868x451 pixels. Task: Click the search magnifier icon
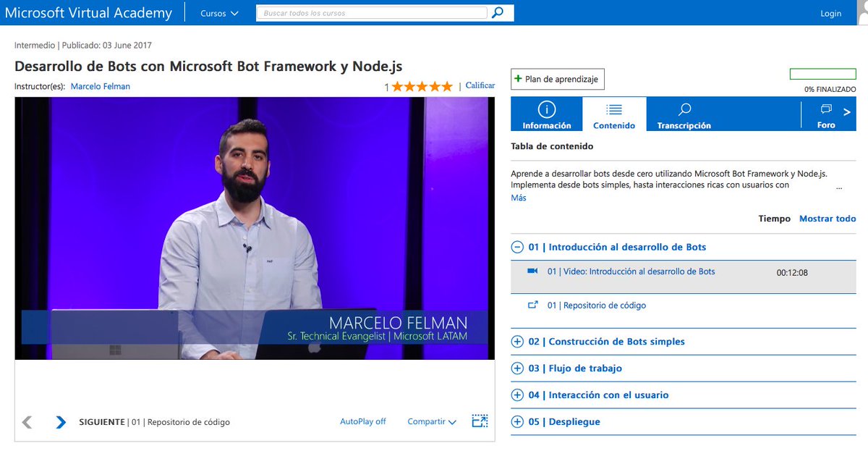tap(498, 13)
